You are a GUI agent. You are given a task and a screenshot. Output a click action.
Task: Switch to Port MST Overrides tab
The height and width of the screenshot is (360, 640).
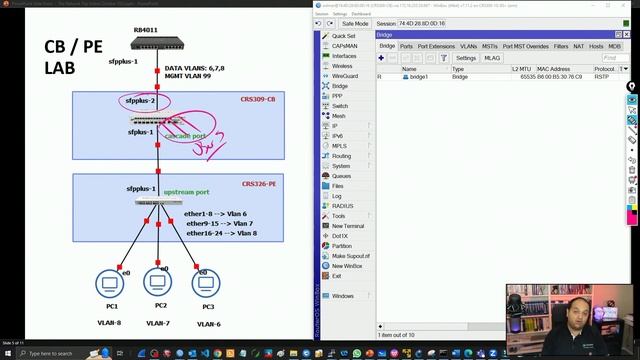526,47
